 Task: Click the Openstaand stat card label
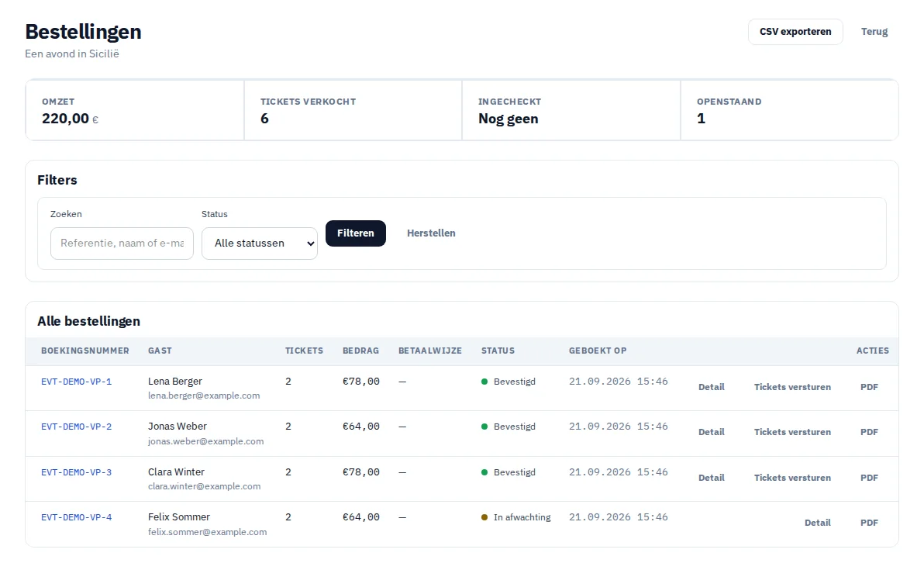tap(729, 102)
